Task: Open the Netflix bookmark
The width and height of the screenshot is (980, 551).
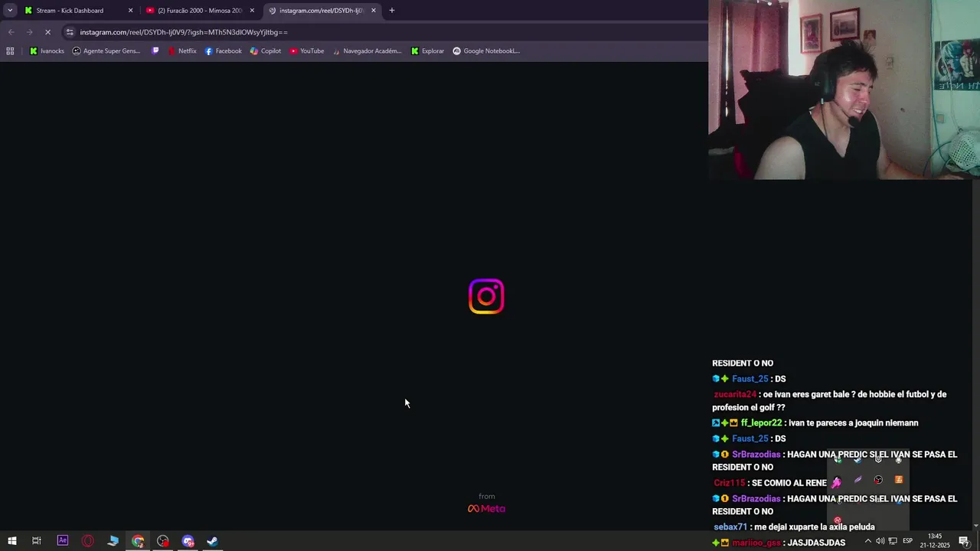Action: [x=182, y=51]
